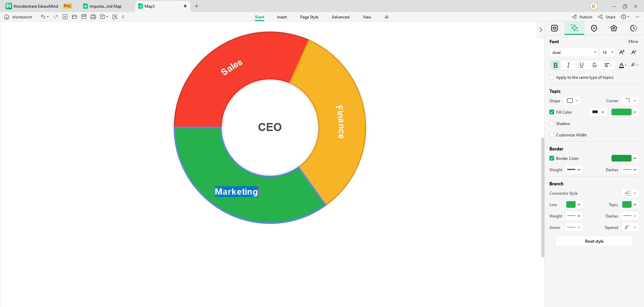Open the Page Style ribbon tab
644x307 pixels.
coord(309,17)
